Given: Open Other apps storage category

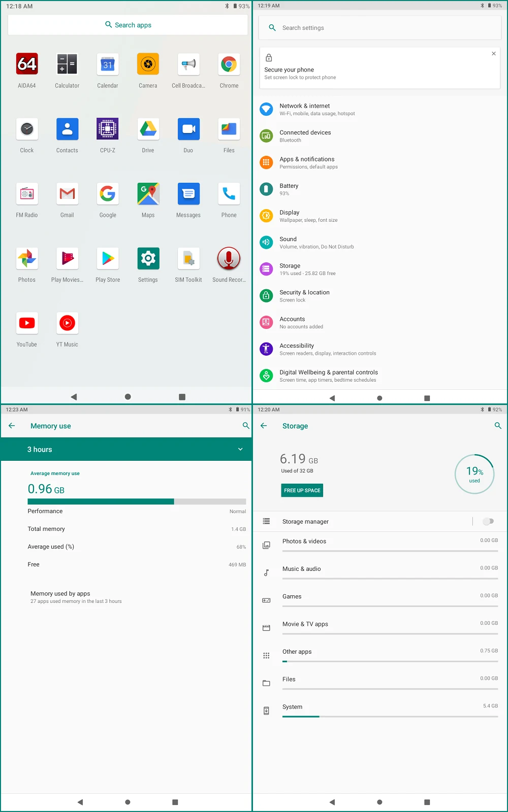Looking at the screenshot, I should [380, 655].
